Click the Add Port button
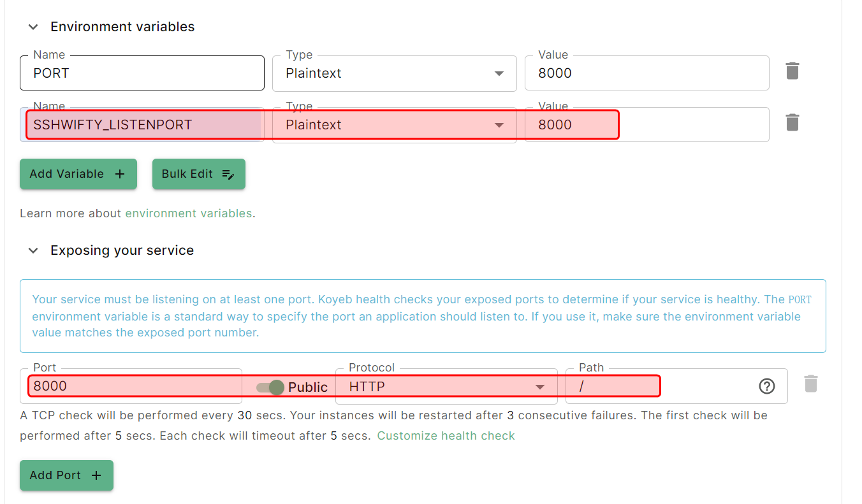This screenshot has width=862, height=504. click(x=66, y=475)
